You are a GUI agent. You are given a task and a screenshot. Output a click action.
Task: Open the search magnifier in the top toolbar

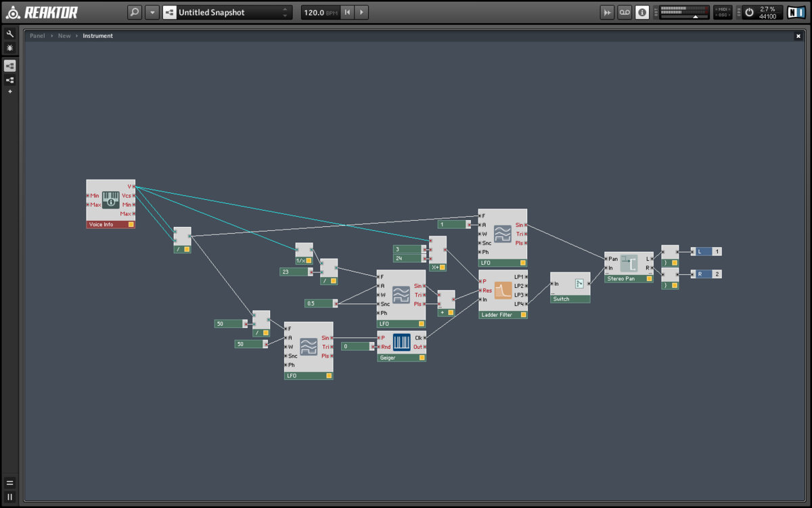click(135, 12)
